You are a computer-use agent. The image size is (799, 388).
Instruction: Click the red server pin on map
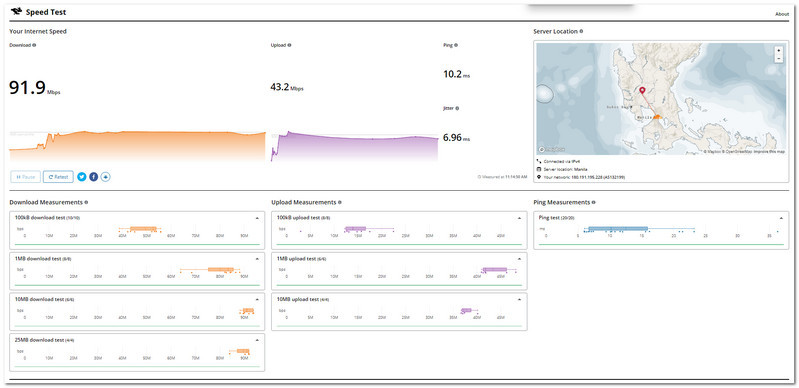(x=642, y=91)
